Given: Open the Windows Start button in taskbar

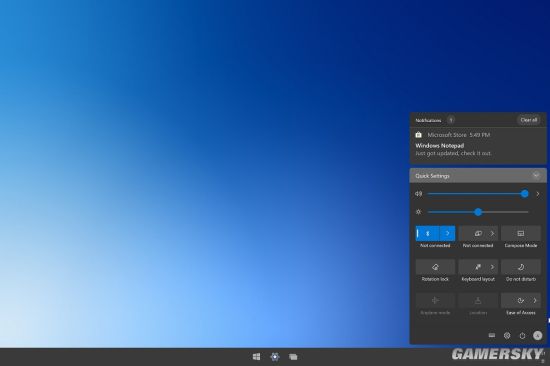Looking at the screenshot, I should (256, 357).
